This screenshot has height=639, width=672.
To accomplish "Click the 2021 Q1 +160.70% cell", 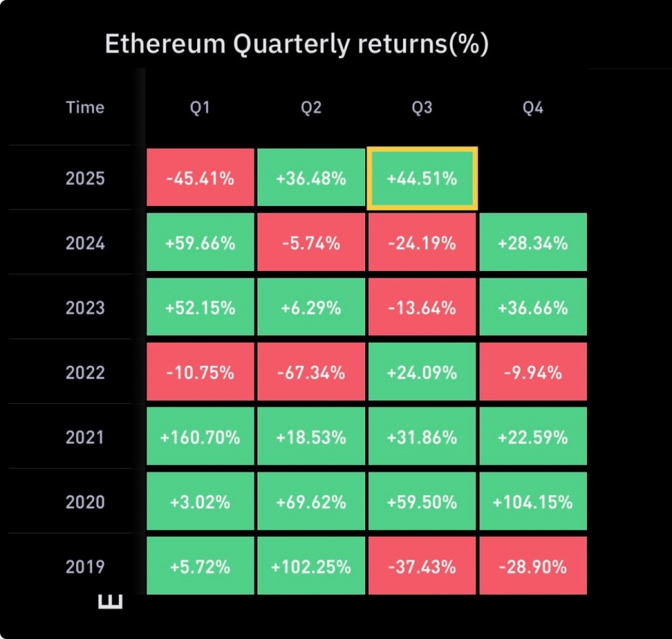I will coord(200,436).
